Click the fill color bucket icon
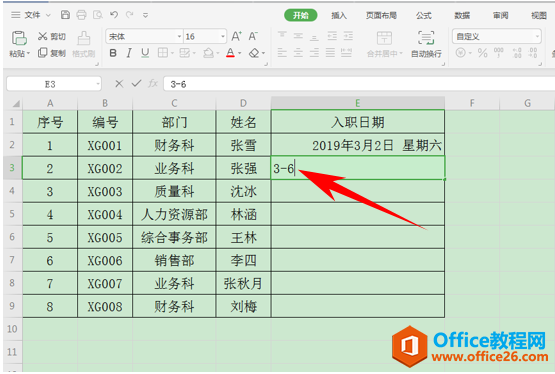The height and width of the screenshot is (374, 555). pyautogui.click(x=208, y=53)
